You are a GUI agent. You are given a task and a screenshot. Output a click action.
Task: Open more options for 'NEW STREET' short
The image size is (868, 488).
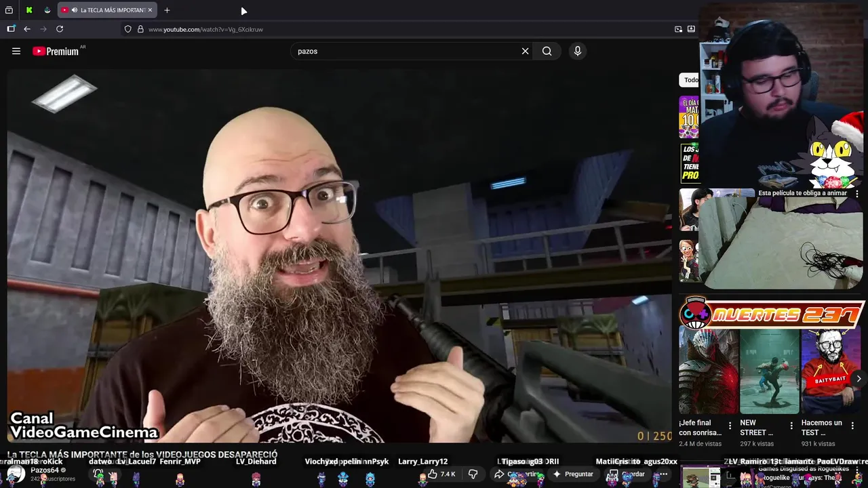tap(791, 426)
